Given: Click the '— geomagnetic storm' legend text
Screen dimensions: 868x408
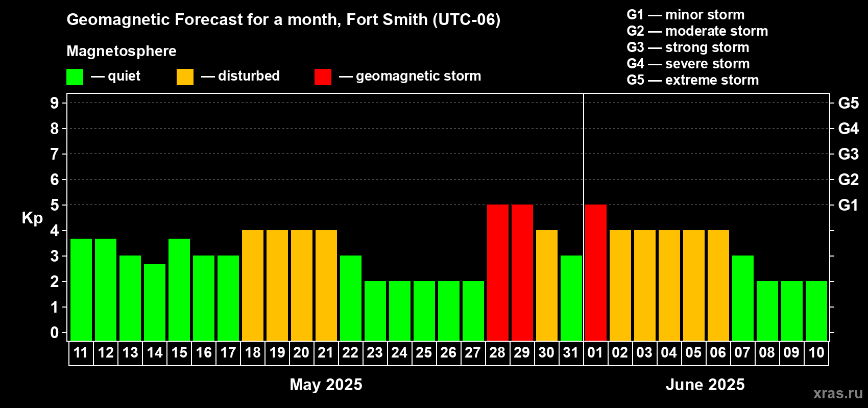Looking at the screenshot, I should tap(410, 76).
